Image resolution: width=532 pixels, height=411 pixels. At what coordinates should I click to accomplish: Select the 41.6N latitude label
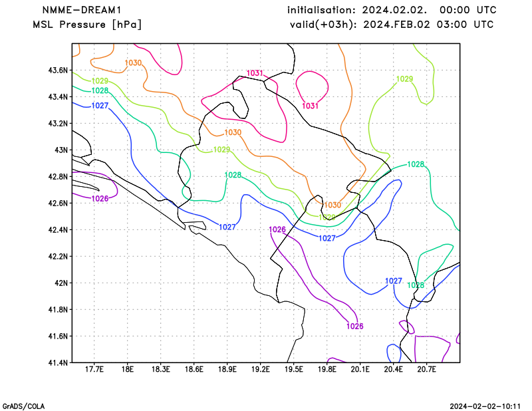58,336
